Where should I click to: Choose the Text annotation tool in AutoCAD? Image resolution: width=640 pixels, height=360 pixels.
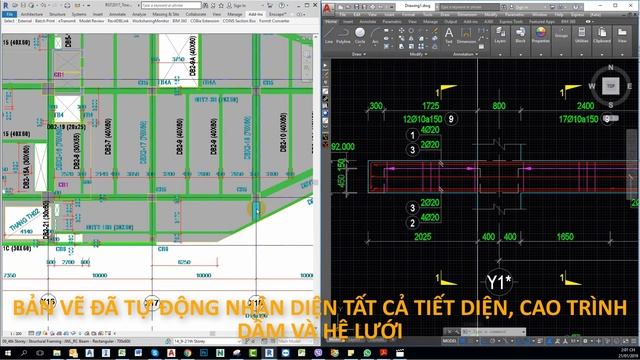[x=449, y=35]
